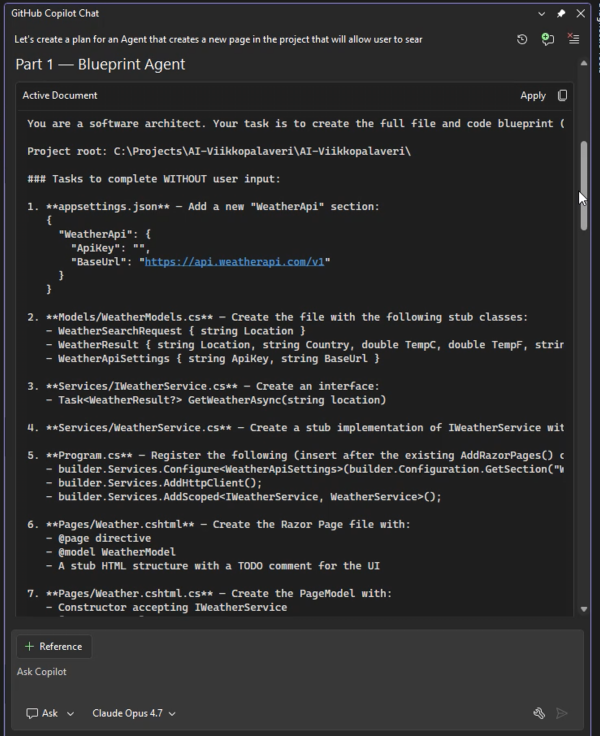
Task: Click the '**Program.cs**' task line
Action: 295,455
